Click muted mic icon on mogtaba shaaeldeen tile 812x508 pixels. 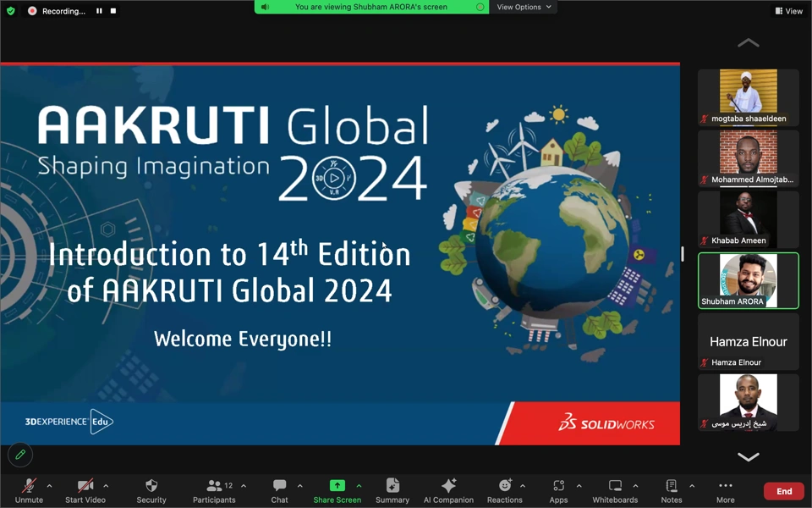point(704,119)
